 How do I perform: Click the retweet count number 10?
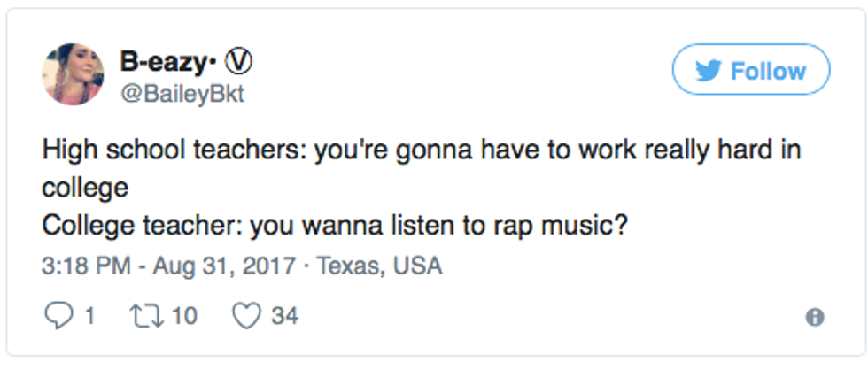(x=183, y=315)
